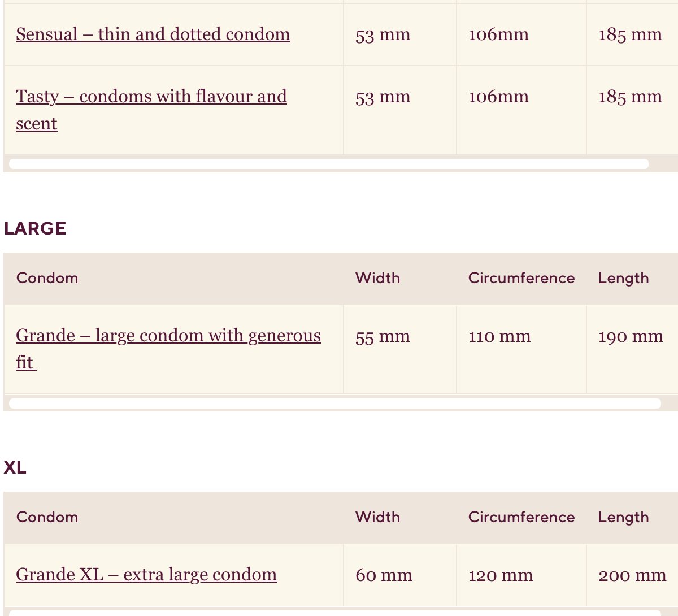Screen dimensions: 678x616
Task: Click the Circumference header in XL table
Action: pos(521,517)
